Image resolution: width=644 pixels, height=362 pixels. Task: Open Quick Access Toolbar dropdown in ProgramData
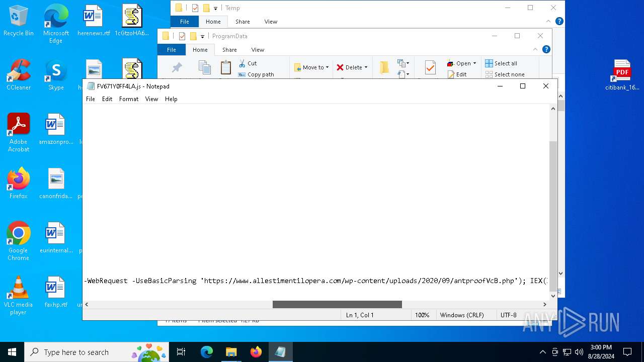(202, 36)
